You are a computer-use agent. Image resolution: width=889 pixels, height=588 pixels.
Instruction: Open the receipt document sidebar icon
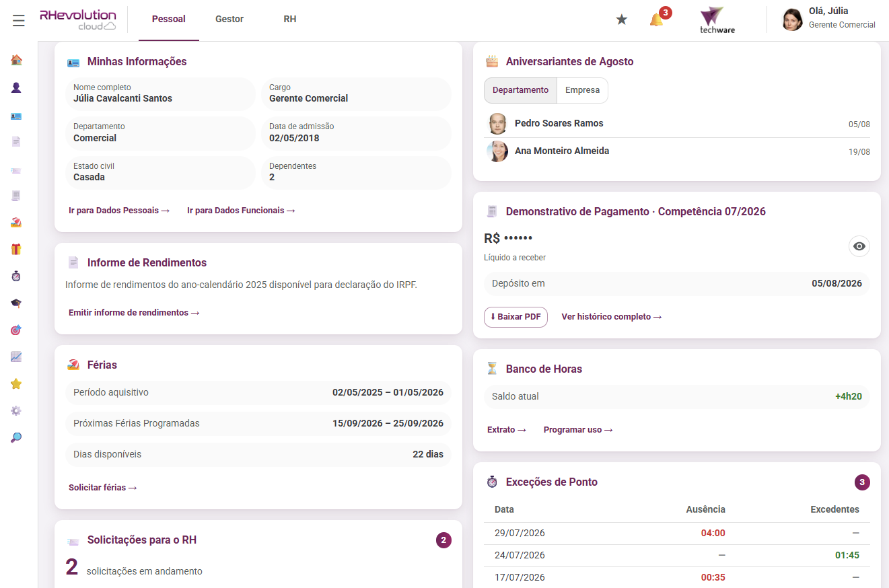tap(17, 196)
